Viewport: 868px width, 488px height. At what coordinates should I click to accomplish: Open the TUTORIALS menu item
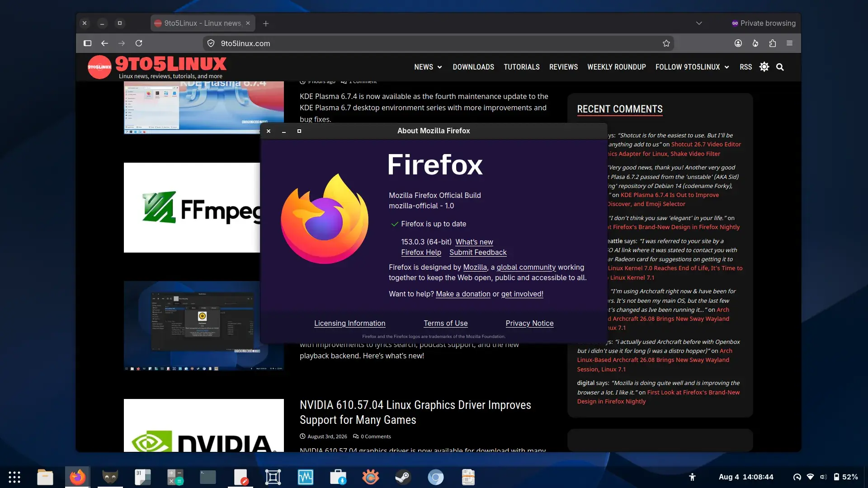point(522,67)
